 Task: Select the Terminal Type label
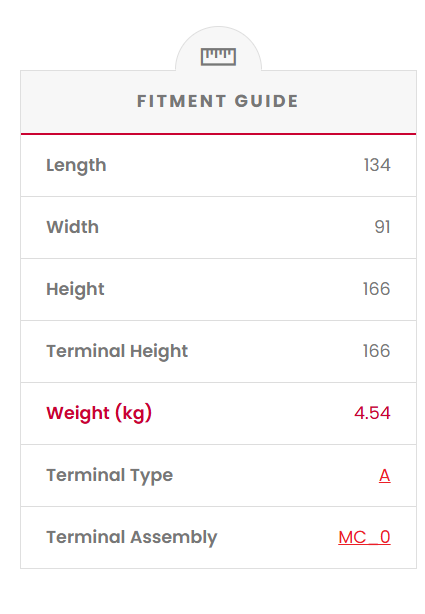(110, 476)
